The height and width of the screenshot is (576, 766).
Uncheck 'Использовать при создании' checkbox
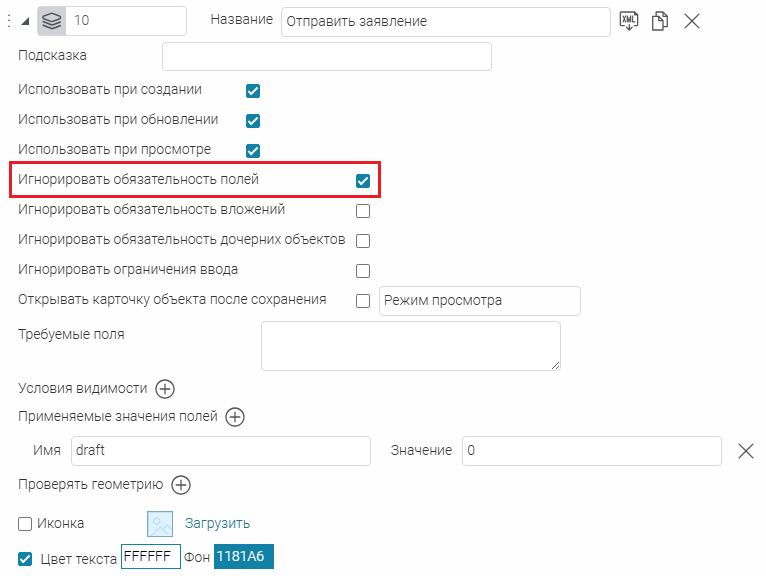[253, 91]
